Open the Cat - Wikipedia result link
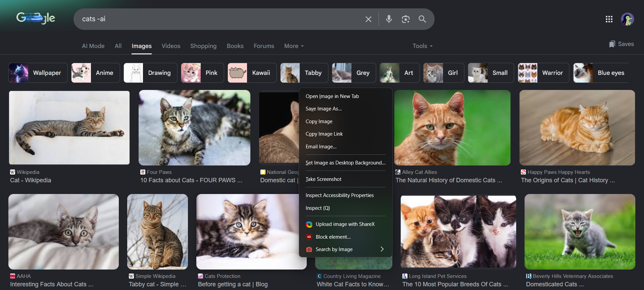 (31, 180)
